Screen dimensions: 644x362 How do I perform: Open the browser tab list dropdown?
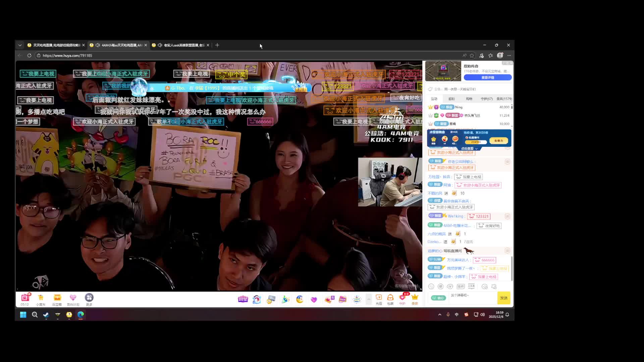[20, 45]
